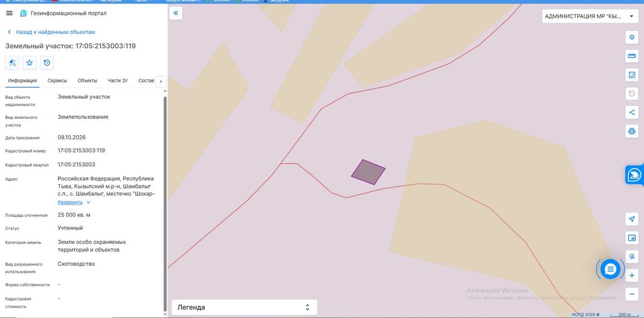Expand the Легенда panel
The width and height of the screenshot is (644, 318).
(x=244, y=307)
